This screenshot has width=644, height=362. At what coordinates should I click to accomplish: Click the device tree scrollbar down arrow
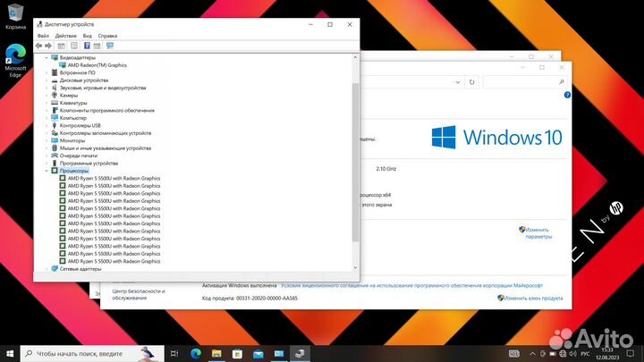tap(355, 268)
